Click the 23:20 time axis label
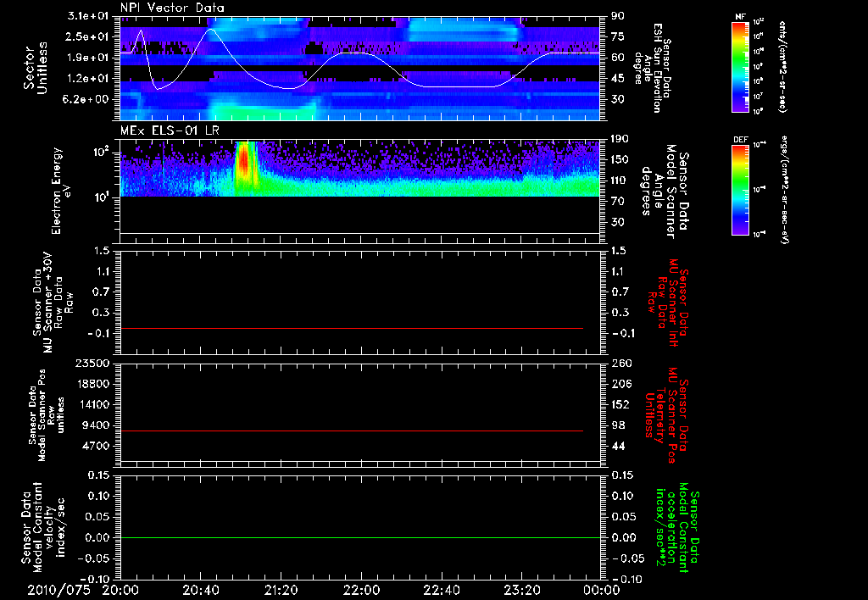This screenshot has width=868, height=600. [521, 590]
